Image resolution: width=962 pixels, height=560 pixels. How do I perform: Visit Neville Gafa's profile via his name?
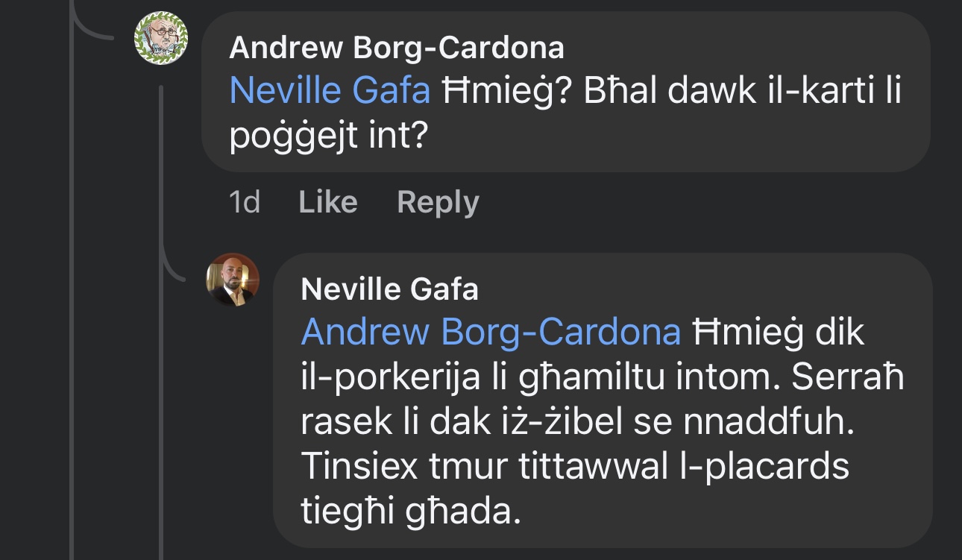point(392,290)
